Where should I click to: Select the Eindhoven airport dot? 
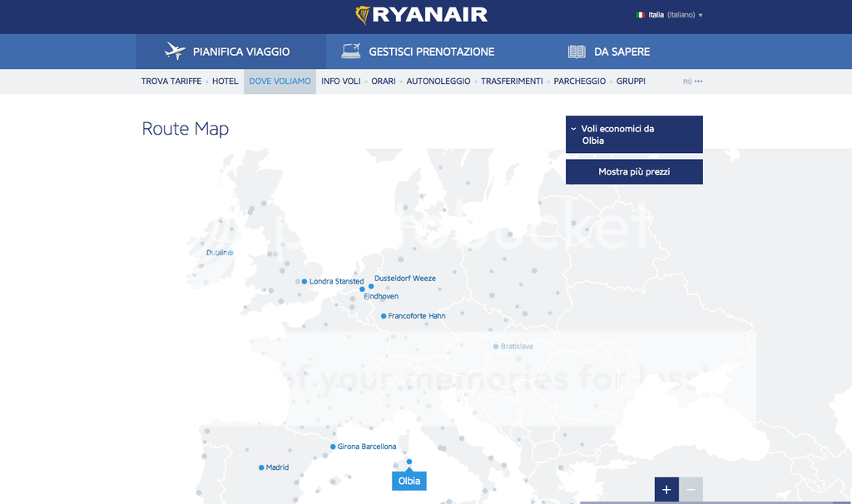(x=362, y=289)
